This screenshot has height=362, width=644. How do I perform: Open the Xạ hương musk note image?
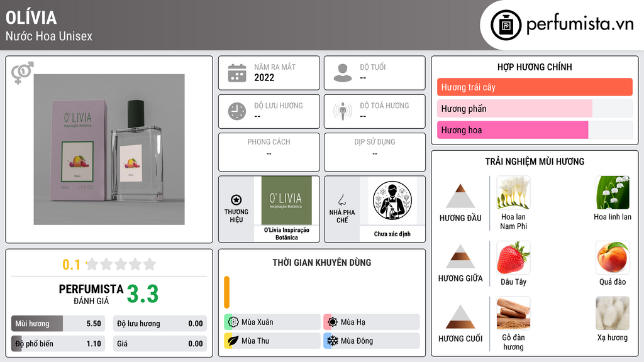point(613,314)
